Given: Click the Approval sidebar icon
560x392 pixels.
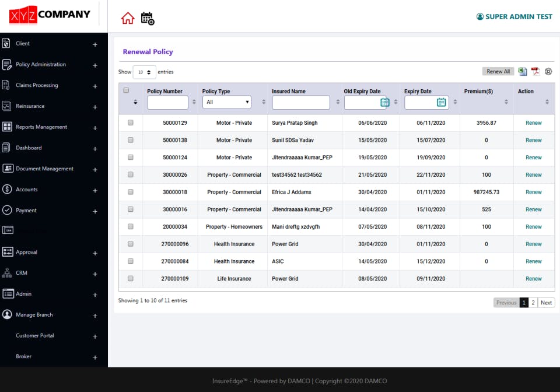Looking at the screenshot, I should coord(8,251).
